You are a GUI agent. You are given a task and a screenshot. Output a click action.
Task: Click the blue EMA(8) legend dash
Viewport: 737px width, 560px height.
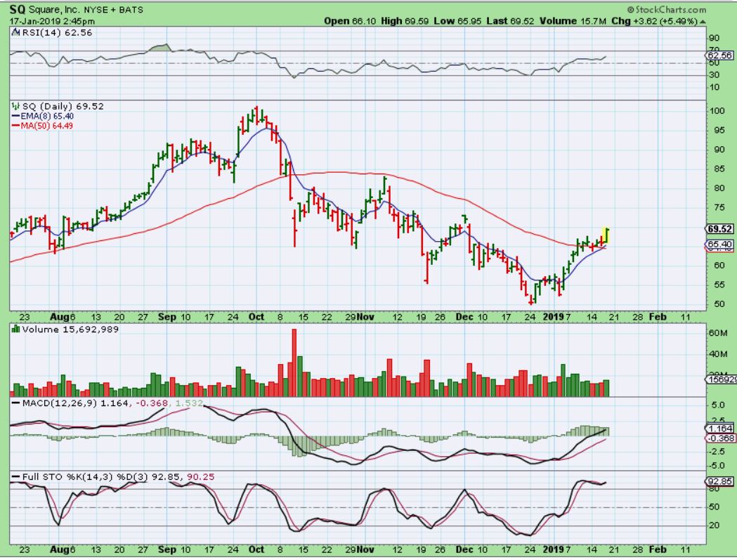pos(15,116)
